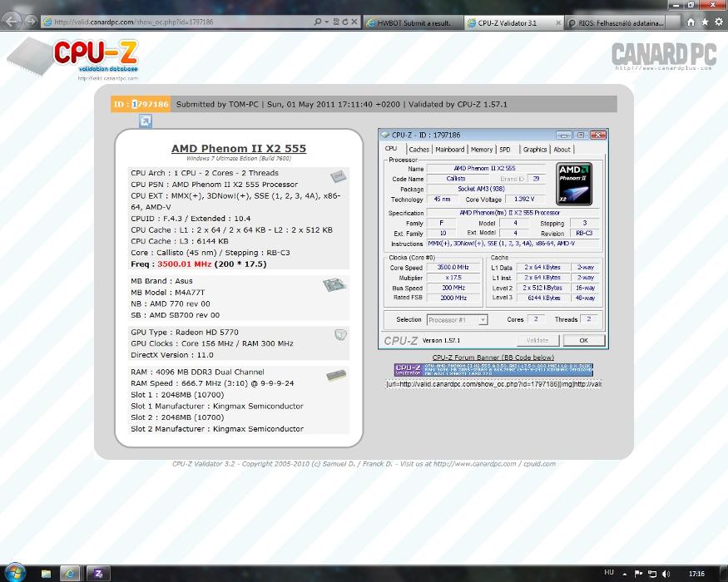Go forward with the browser forward arrow
Viewport: 728px width, 582px height.
pyautogui.click(x=31, y=22)
